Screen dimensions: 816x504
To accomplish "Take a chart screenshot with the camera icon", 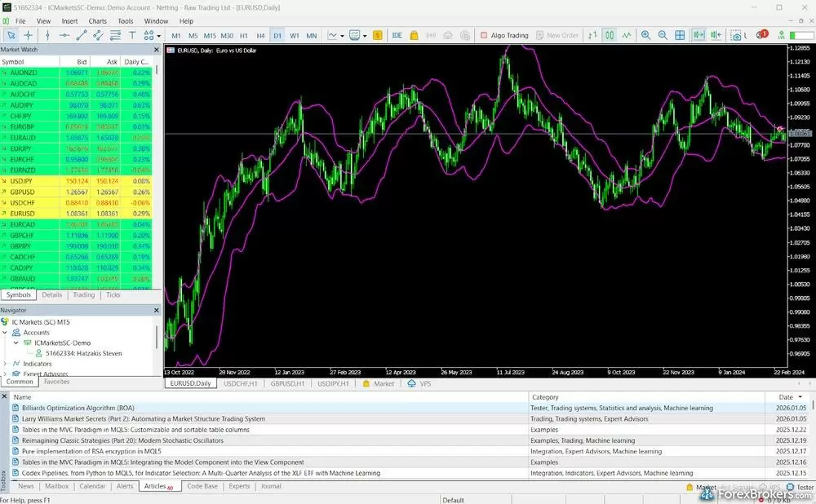I will [735, 34].
